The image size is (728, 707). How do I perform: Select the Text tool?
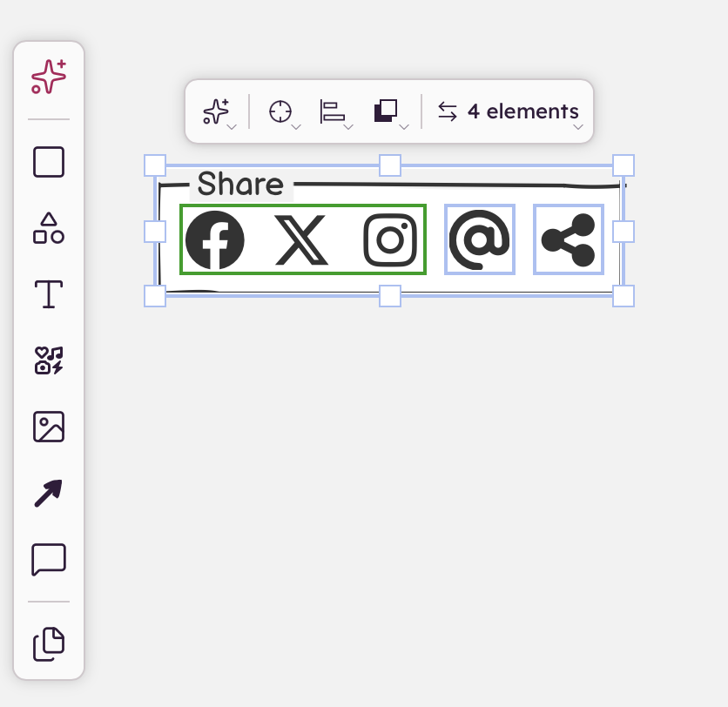point(49,293)
